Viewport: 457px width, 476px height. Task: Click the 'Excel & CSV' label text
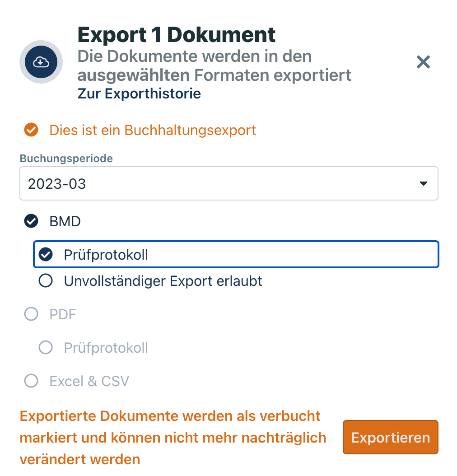coord(89,381)
